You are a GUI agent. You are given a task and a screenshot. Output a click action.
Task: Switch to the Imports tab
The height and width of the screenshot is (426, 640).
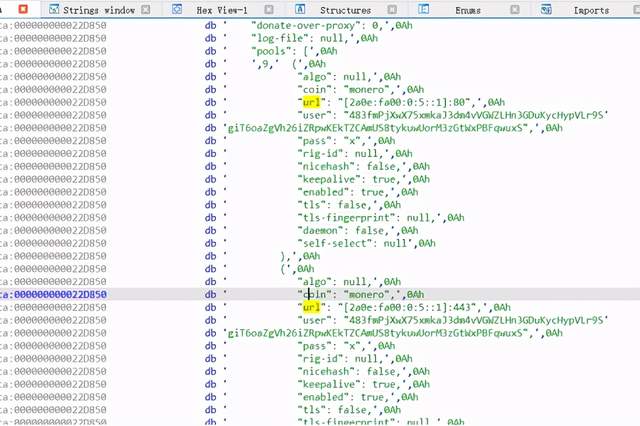(x=591, y=10)
